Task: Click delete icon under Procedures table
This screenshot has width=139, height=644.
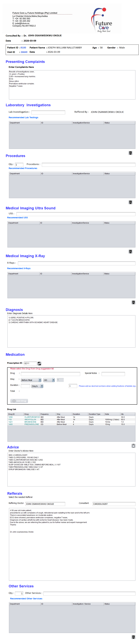Action: (x=130, y=202)
